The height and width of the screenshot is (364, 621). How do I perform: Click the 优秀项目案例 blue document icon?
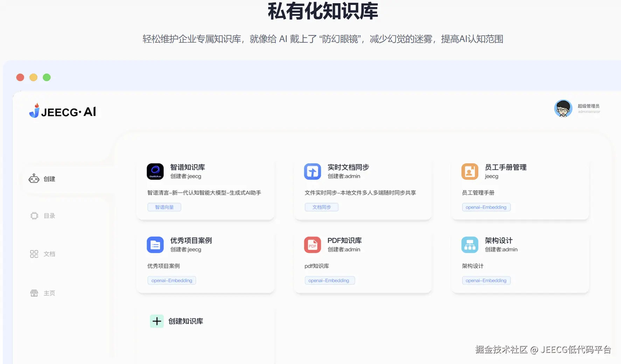click(155, 245)
